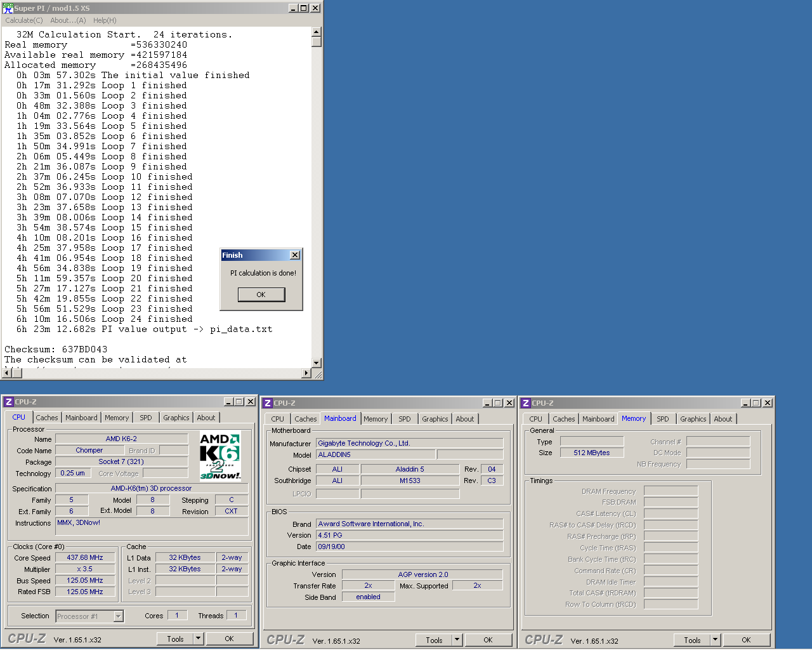
Task: Click the AMD K6-2 3DNow! logo
Action: pyautogui.click(x=220, y=456)
